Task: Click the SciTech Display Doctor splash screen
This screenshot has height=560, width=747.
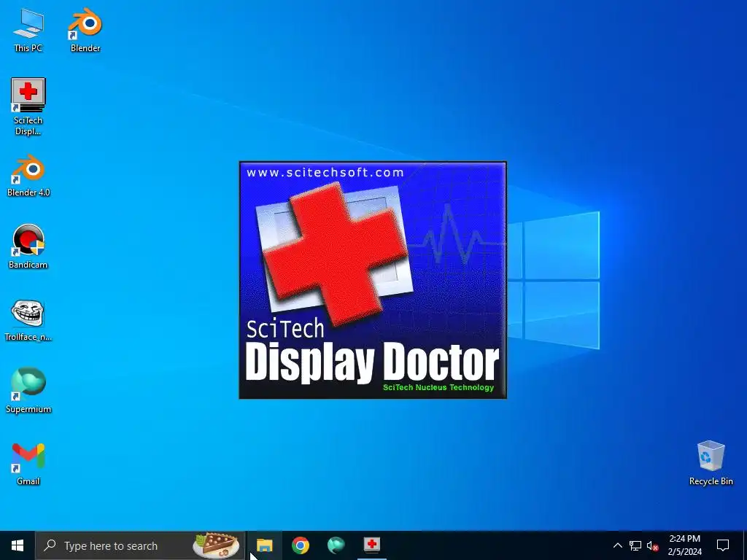Action: tap(373, 280)
